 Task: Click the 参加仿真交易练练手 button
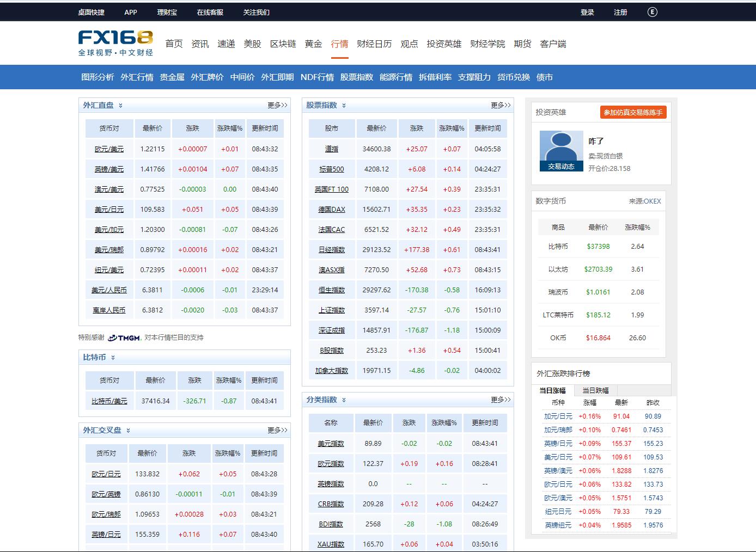[633, 112]
